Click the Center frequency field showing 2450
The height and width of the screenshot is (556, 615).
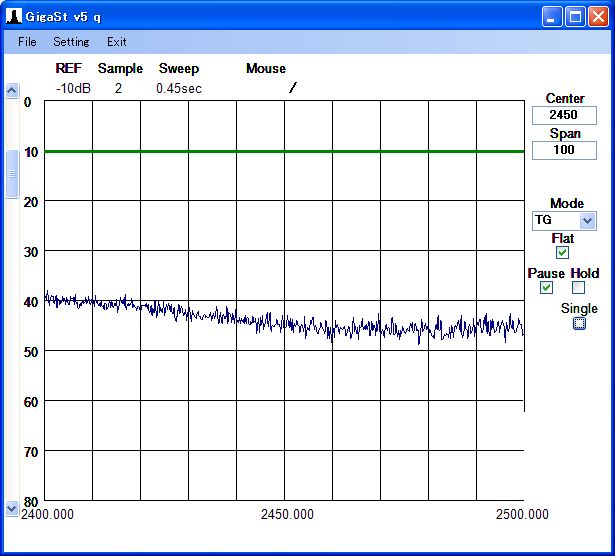tap(564, 115)
